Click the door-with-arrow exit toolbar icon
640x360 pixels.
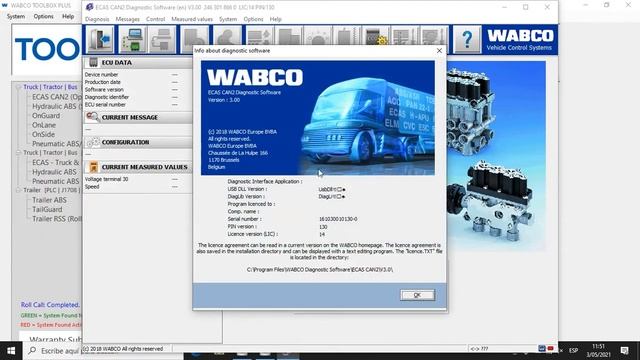point(100,39)
